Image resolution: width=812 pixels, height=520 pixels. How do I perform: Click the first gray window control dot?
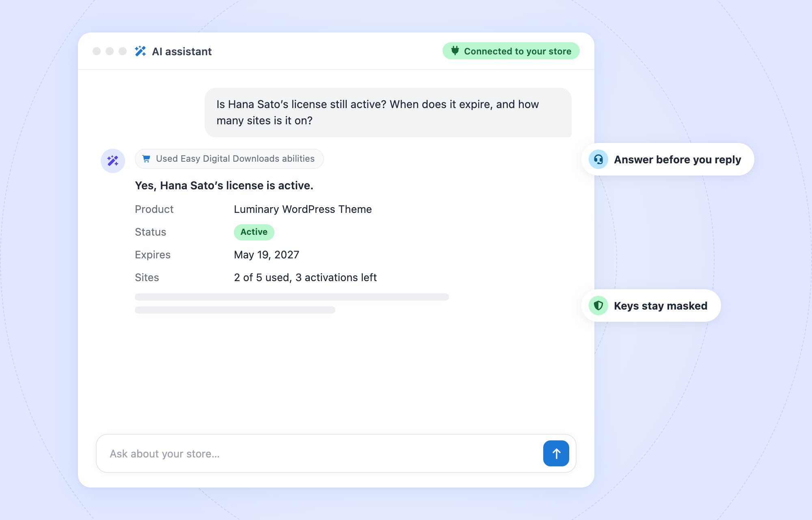(x=97, y=51)
